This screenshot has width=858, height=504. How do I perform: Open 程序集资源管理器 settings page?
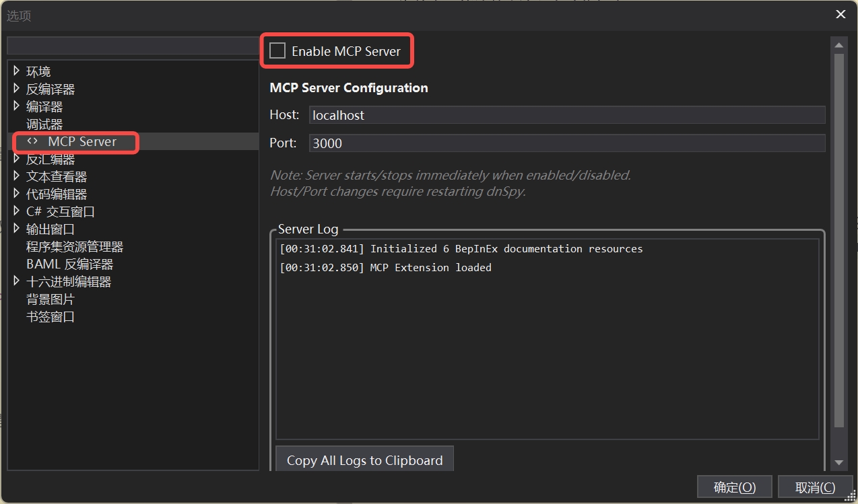[75, 247]
